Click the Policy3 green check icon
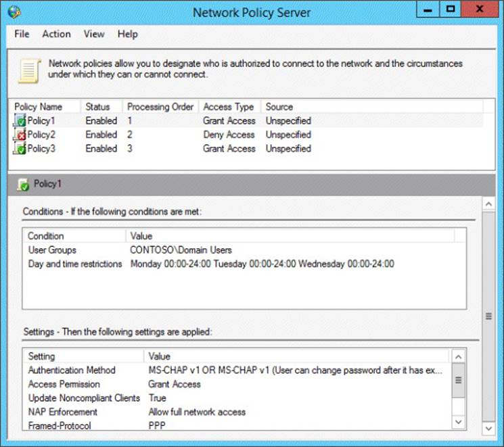This screenshot has width=504, height=447. tap(20, 149)
